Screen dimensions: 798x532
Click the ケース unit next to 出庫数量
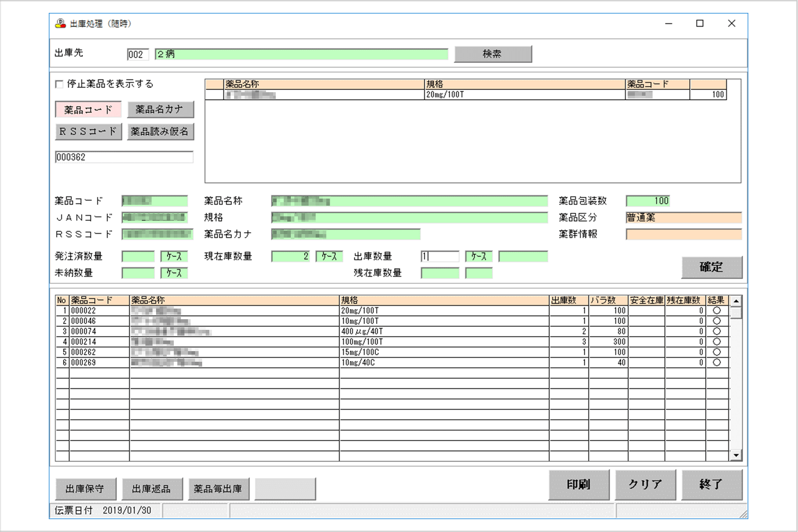(479, 256)
